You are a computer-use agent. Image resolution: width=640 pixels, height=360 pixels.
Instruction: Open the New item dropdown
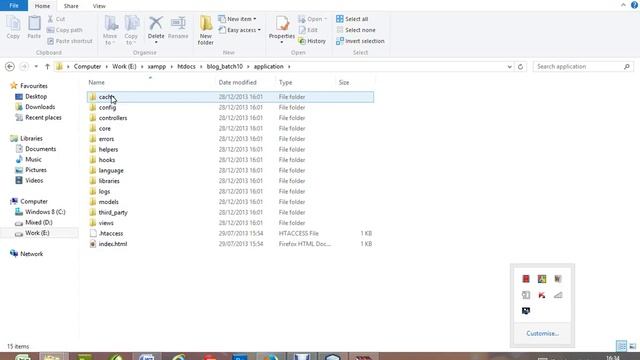(238, 19)
